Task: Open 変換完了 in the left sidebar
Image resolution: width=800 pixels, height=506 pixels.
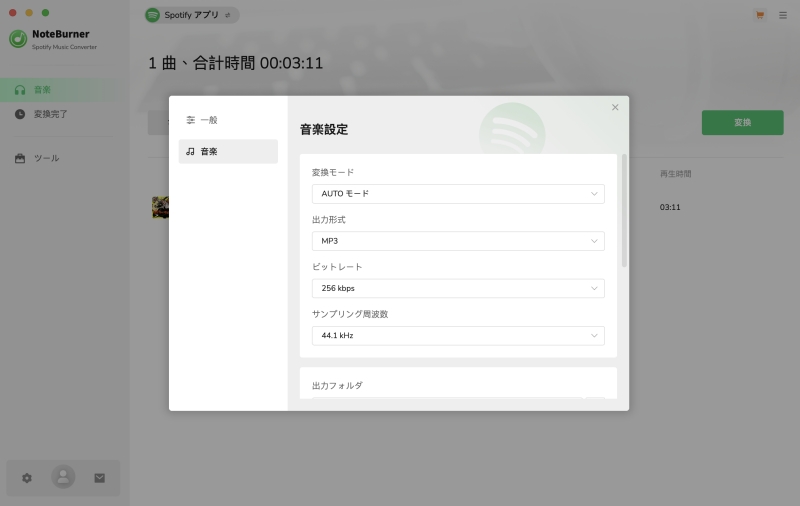Action: 64,114
